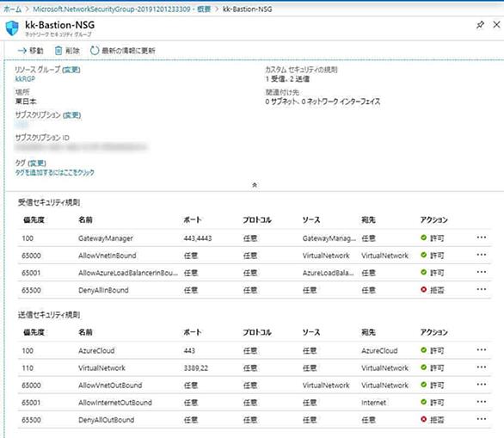The image size is (504, 438).
Task: Open more options for DenyAllOutBound rule
Action: [481, 419]
